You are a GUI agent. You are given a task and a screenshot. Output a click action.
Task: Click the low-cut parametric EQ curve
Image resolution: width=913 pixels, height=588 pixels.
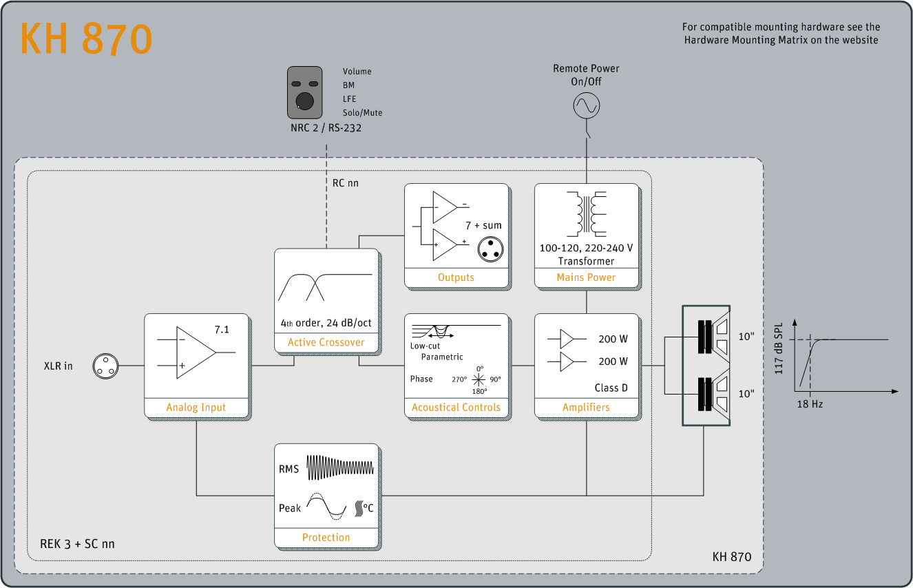point(455,330)
